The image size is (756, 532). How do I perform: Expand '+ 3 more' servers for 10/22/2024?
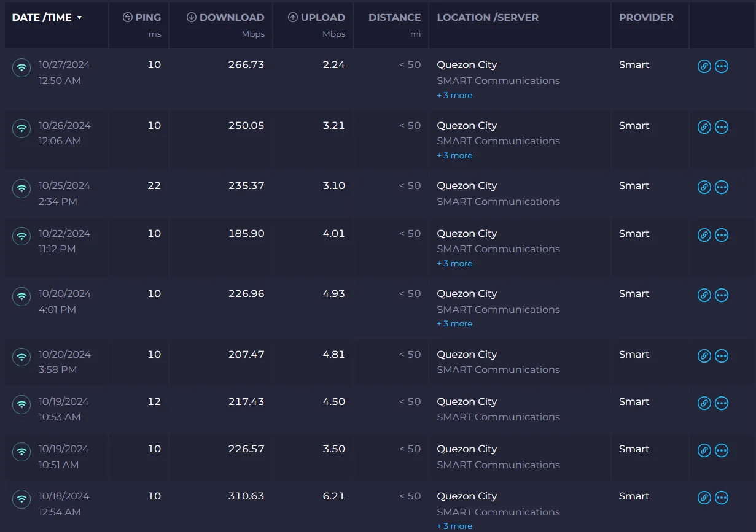454,264
